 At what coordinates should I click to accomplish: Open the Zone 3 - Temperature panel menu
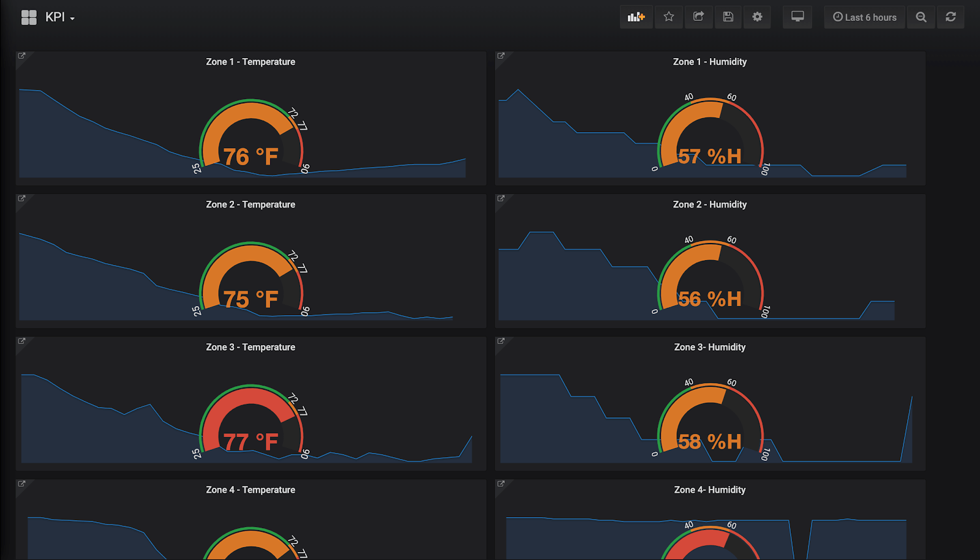coord(250,346)
